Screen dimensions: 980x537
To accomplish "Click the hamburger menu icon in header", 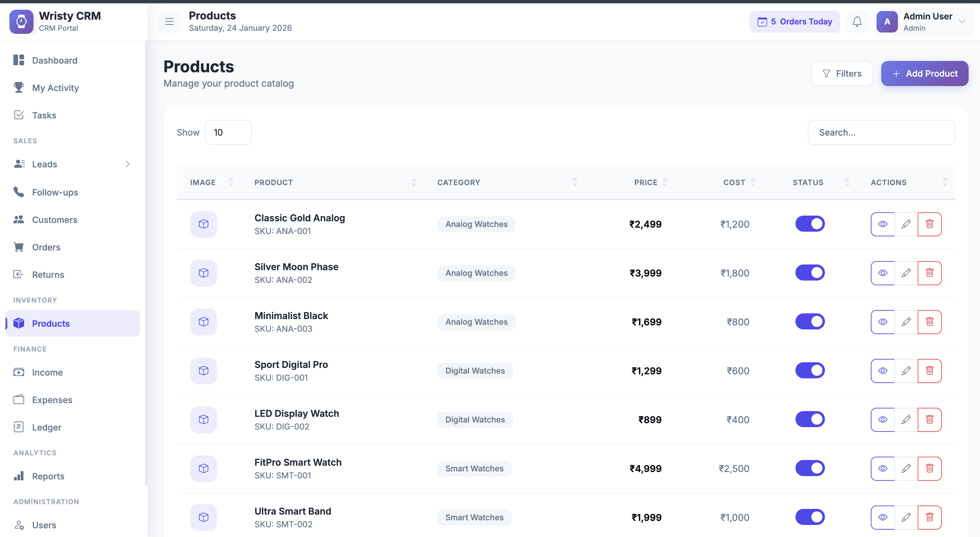I will pyautogui.click(x=169, y=22).
